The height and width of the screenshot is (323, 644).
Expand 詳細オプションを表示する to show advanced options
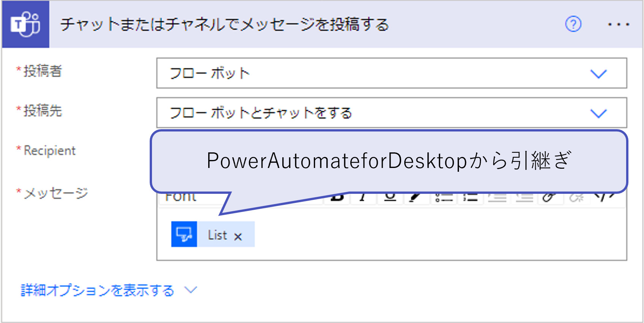pos(97,290)
